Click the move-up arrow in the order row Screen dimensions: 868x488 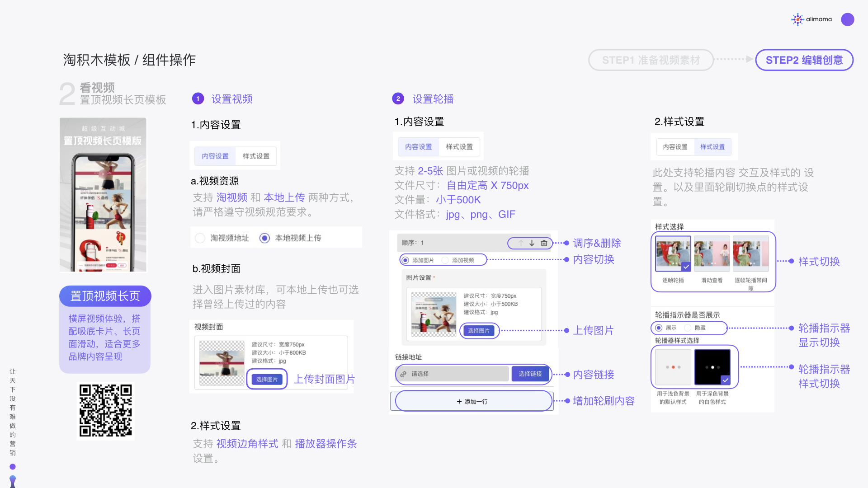point(521,243)
